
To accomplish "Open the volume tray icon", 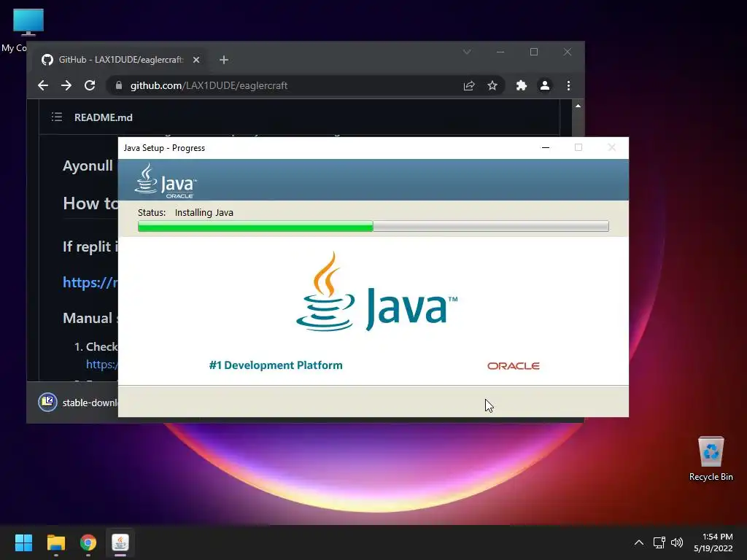I will click(x=676, y=542).
